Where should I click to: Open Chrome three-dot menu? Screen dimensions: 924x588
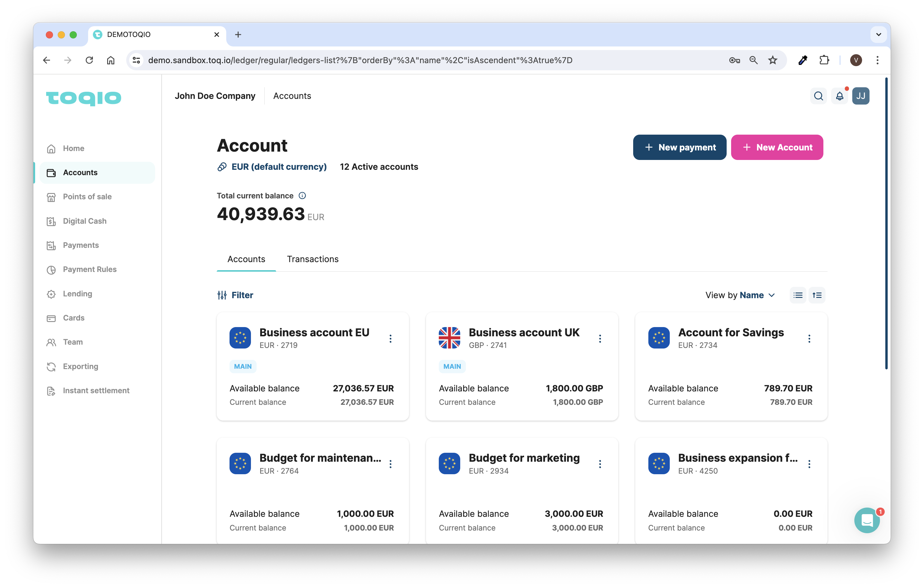point(877,60)
